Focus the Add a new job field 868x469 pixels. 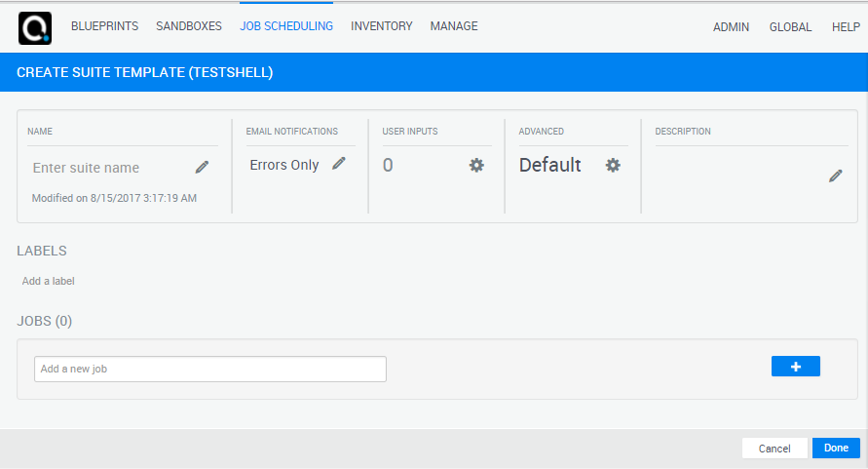click(x=210, y=369)
